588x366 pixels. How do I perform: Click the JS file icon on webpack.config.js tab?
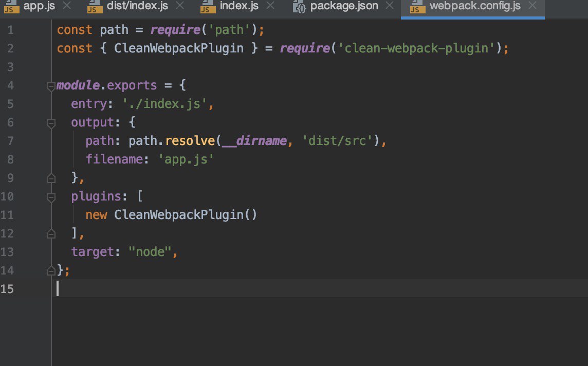pyautogui.click(x=418, y=7)
